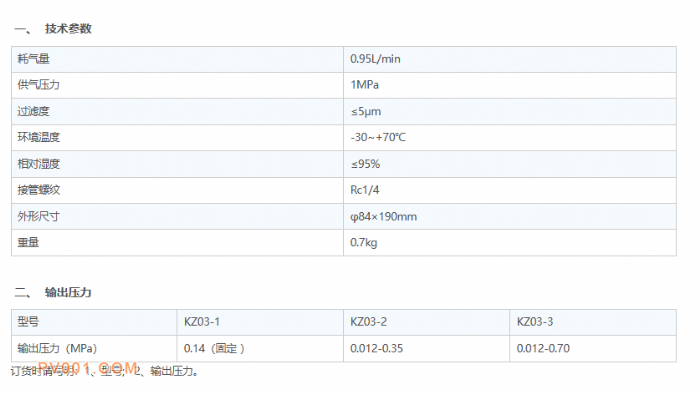Click the 0.012-0.35 pressure value
Image resolution: width=700 pixels, height=394 pixels.
tap(376, 348)
